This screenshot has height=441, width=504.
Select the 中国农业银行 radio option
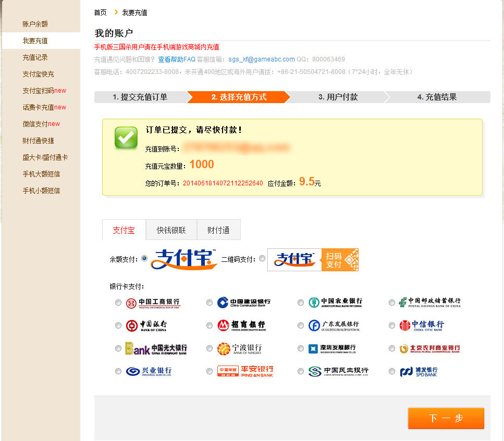pyautogui.click(x=301, y=302)
